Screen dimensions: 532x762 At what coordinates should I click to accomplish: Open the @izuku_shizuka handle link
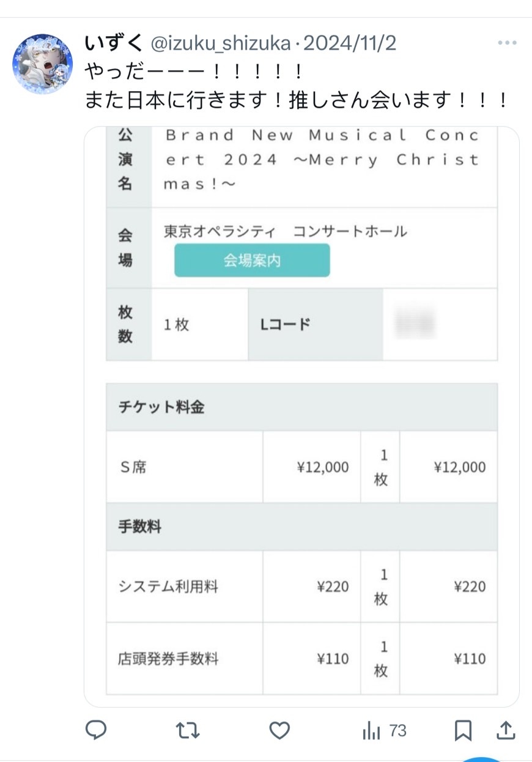coord(221,43)
